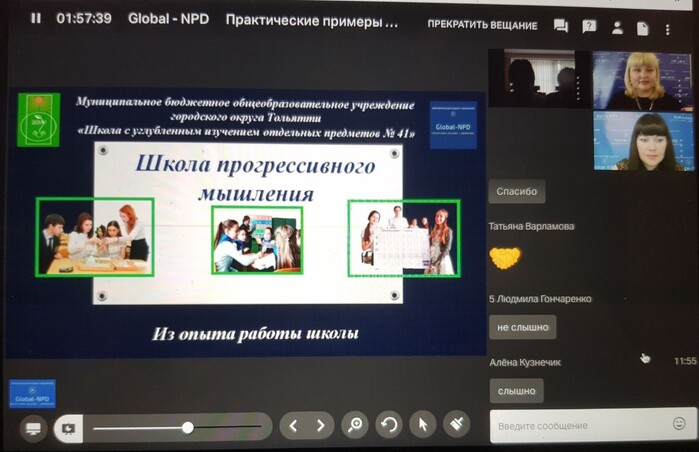Click the слышно chat message

click(516, 391)
